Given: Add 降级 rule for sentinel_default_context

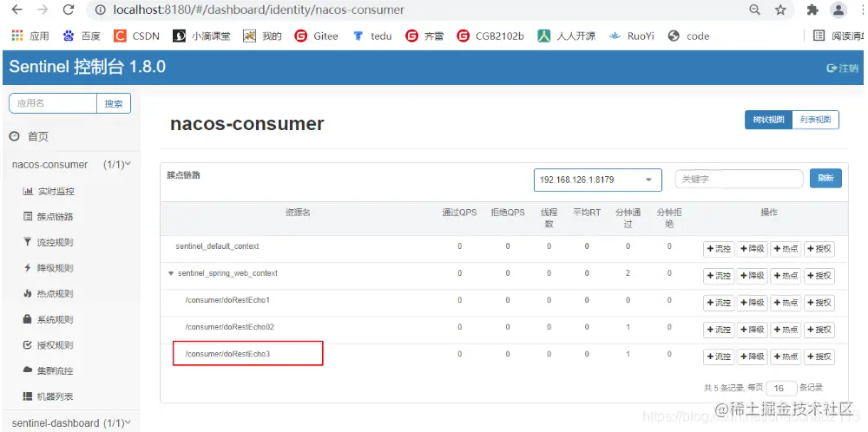Looking at the screenshot, I should [753, 249].
